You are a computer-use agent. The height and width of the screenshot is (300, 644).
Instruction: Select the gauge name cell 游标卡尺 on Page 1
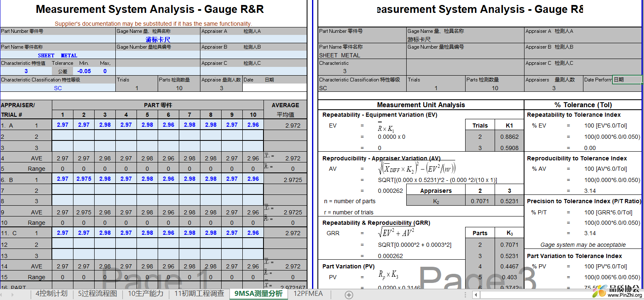(158, 39)
